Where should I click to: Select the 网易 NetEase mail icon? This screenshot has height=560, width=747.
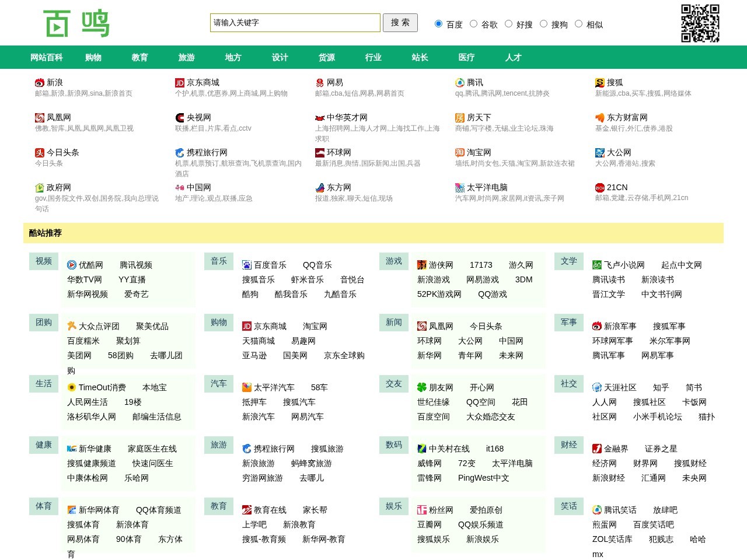(319, 82)
